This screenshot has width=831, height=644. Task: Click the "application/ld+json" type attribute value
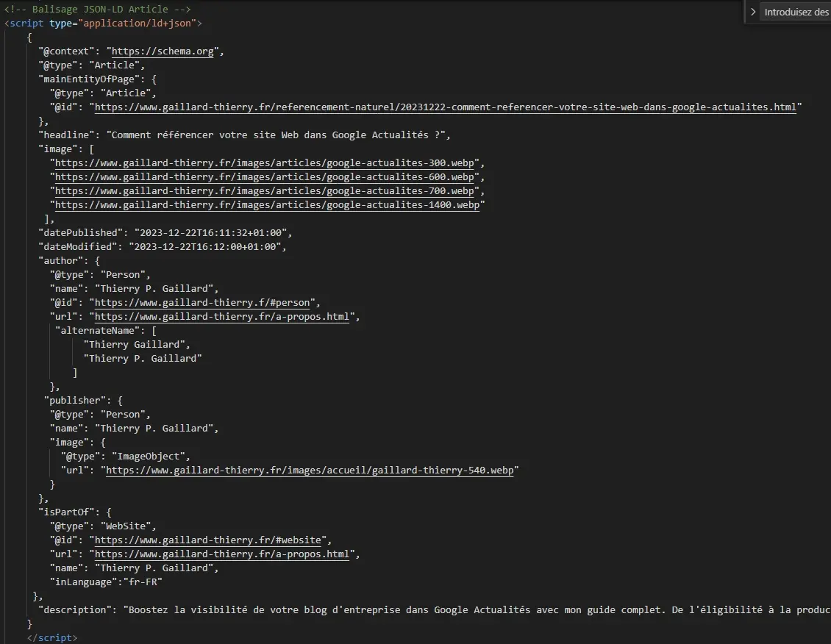(138, 24)
